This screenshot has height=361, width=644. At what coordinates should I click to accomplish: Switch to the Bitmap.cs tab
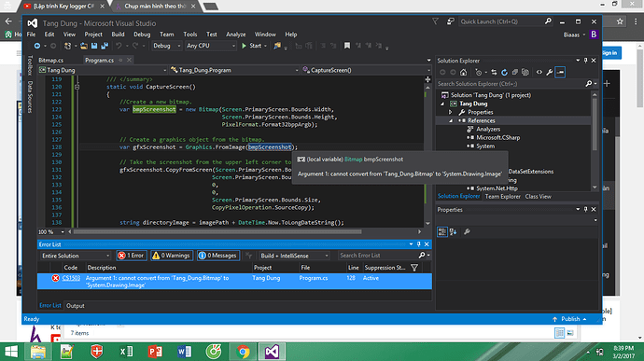click(x=51, y=61)
